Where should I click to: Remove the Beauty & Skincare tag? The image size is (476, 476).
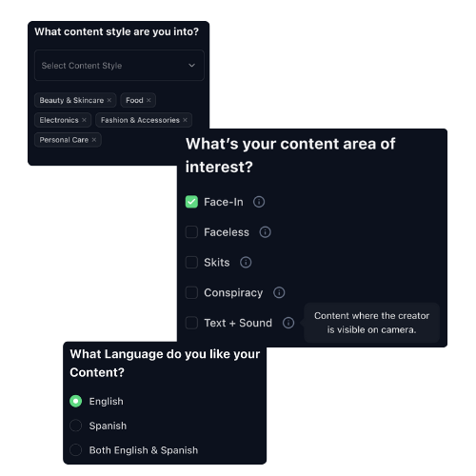click(x=109, y=100)
